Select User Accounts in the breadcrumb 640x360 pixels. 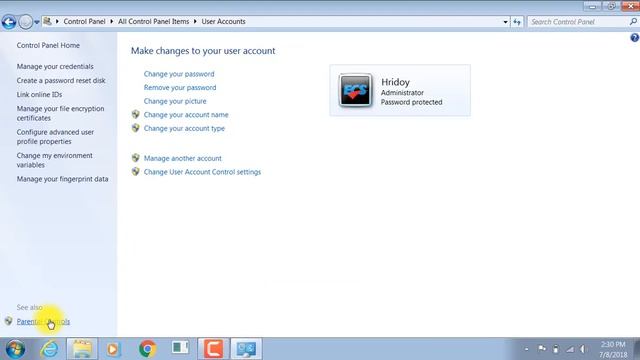[x=223, y=22]
